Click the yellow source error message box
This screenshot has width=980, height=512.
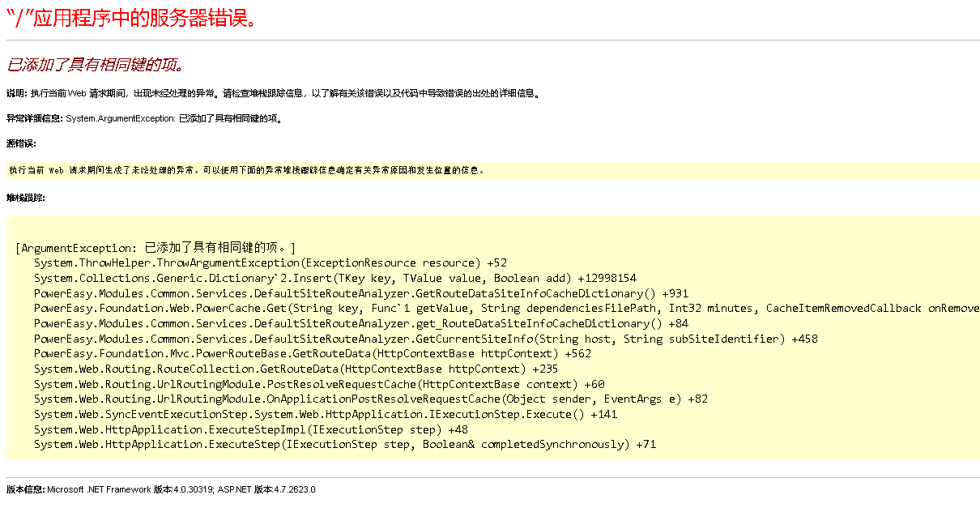tap(492, 170)
